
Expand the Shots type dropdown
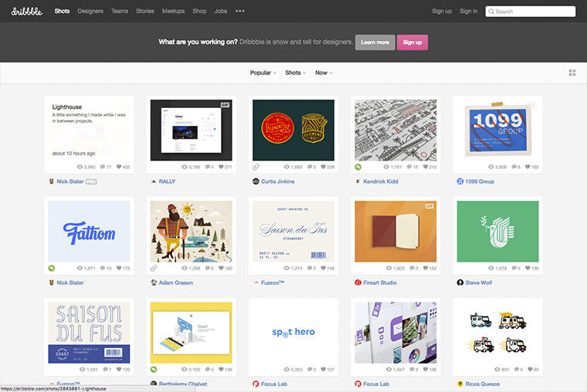point(295,73)
